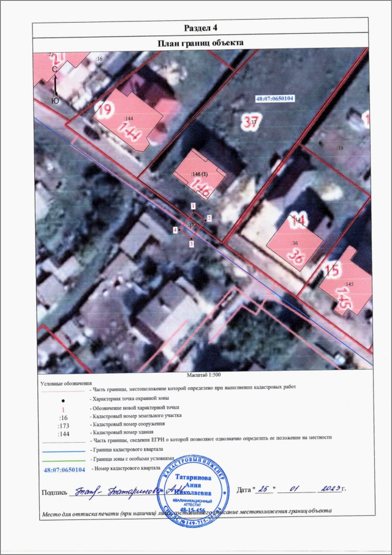Viewport: 392px width, 555px height.
Task: Select point marker 1 on the map
Action: (x=193, y=207)
